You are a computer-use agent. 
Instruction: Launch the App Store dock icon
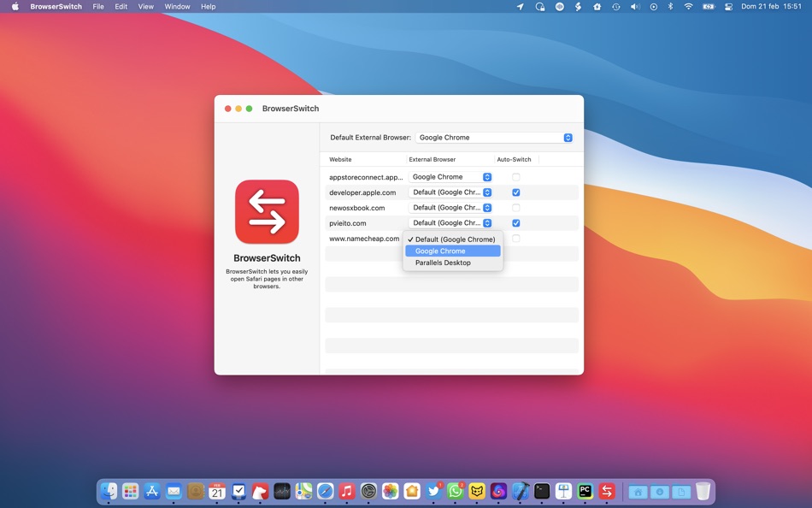point(152,490)
